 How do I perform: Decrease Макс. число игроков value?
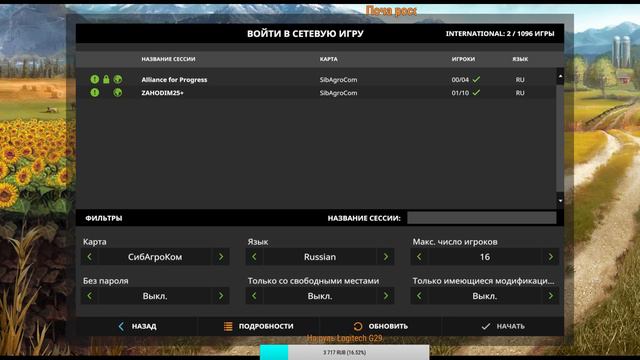[419, 257]
